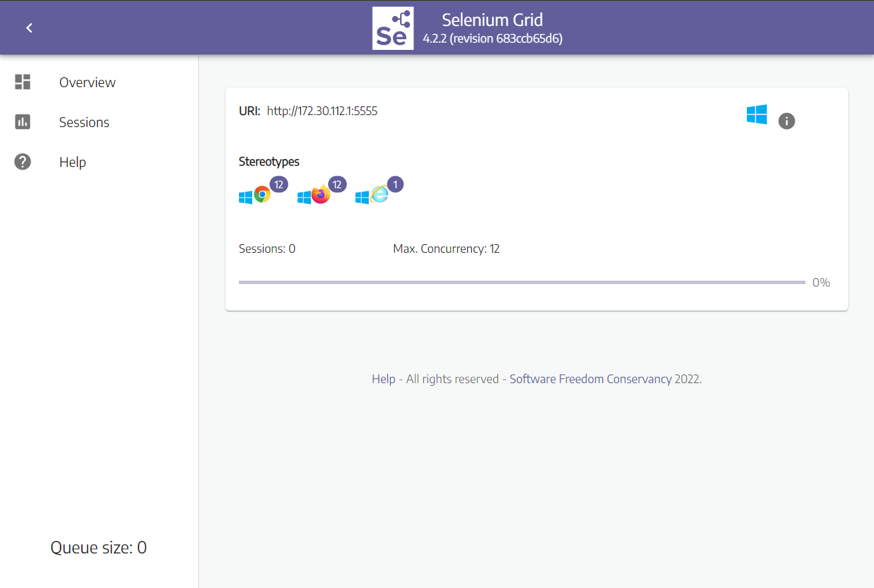This screenshot has width=874, height=588.
Task: Open the Software Freedom Conservancy link
Action: pyautogui.click(x=590, y=379)
